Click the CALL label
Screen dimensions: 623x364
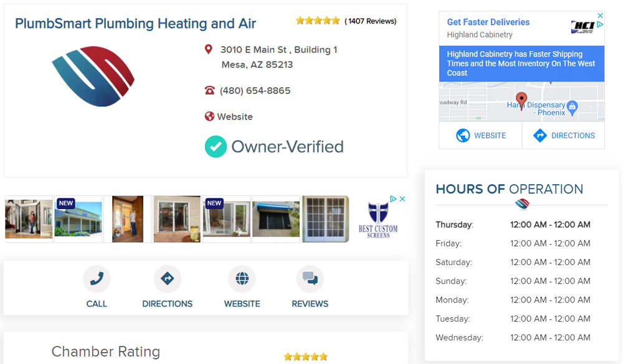click(x=97, y=304)
